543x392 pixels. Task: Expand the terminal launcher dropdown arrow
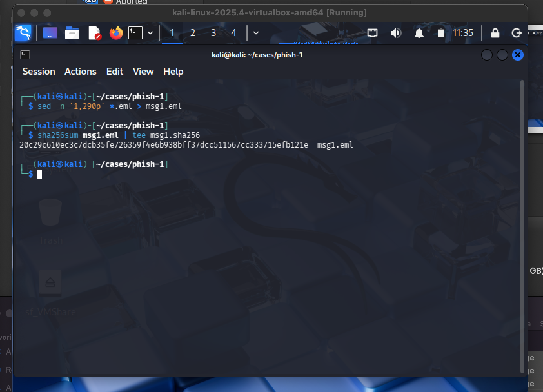(150, 33)
